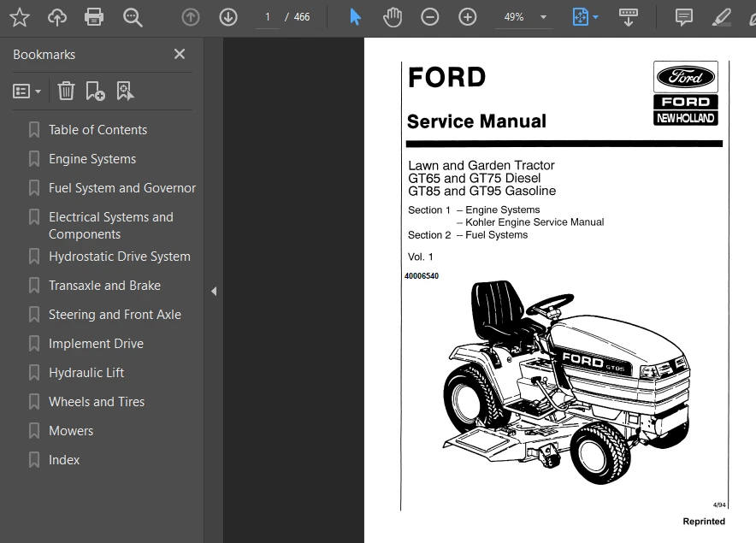This screenshot has height=543, width=756.
Task: Open the zoom percentage dropdown
Action: [x=523, y=16]
